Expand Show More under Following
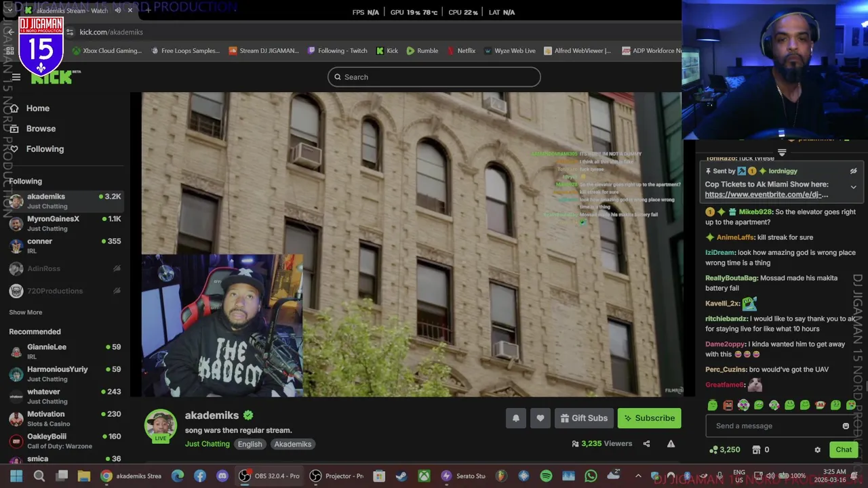868x488 pixels. (x=25, y=312)
